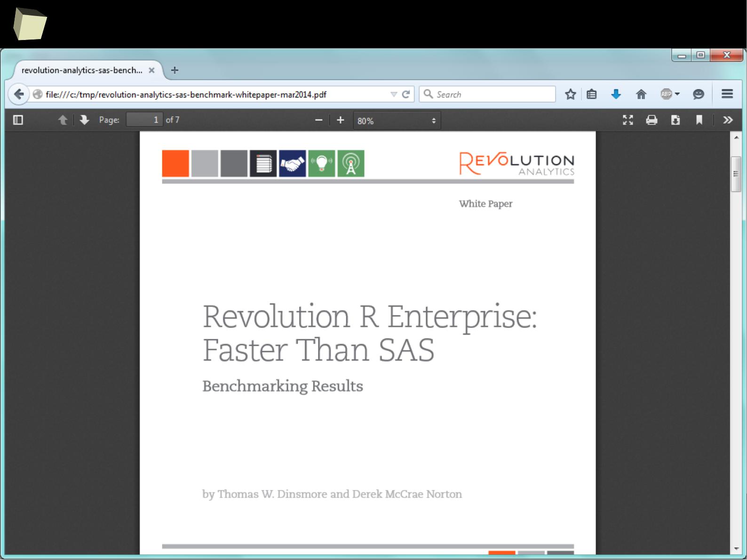
Task: Click the cube icon at top-left of desktop
Action: click(30, 24)
